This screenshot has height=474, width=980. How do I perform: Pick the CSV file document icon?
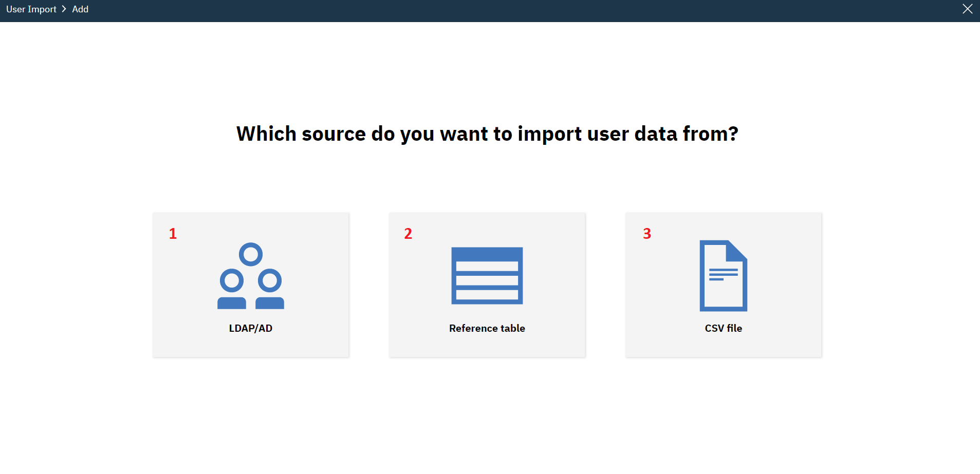point(724,276)
